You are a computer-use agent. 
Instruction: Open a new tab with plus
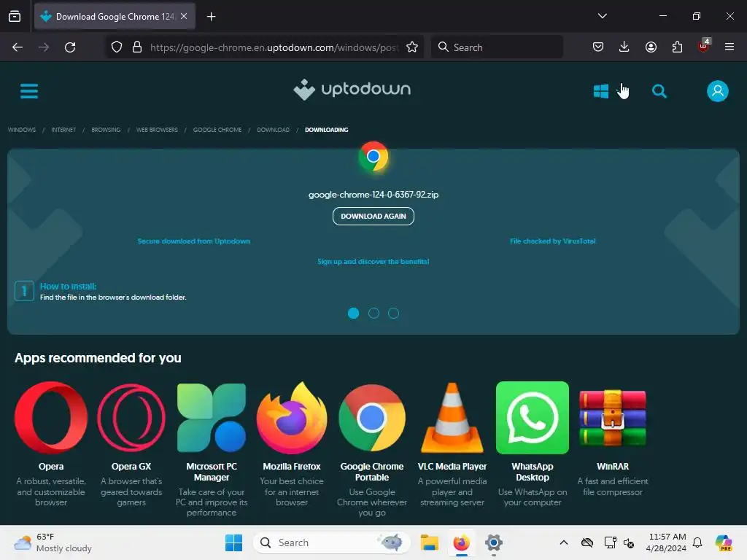pyautogui.click(x=211, y=17)
